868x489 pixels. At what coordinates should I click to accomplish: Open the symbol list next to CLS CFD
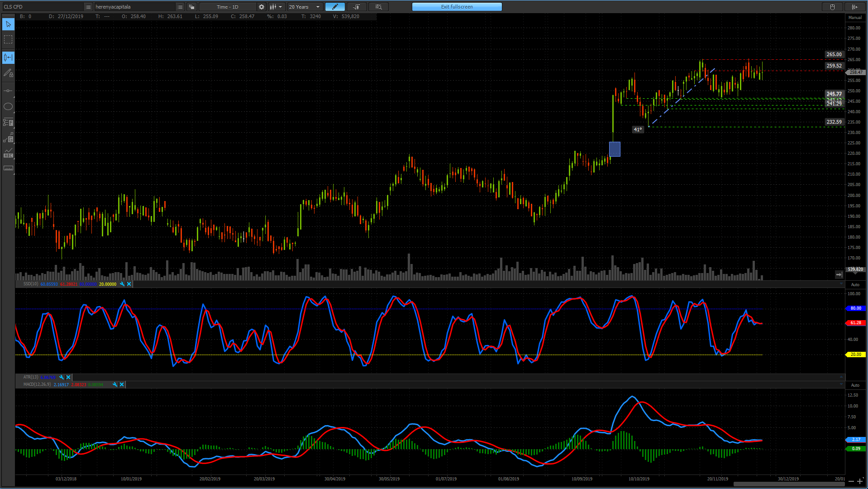click(x=88, y=7)
